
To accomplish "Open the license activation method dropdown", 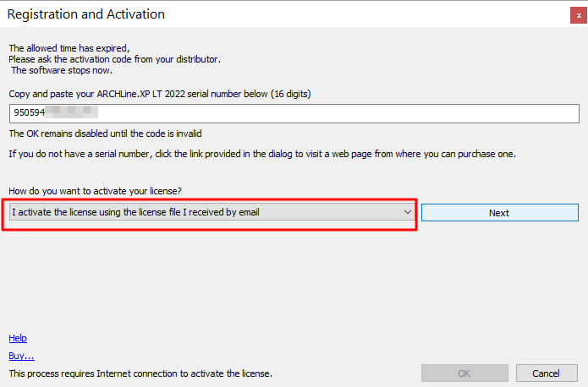I will click(212, 212).
